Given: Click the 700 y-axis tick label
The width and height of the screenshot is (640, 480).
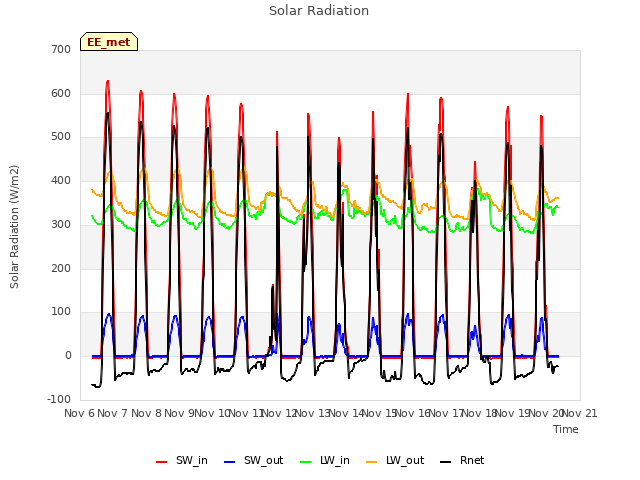Looking at the screenshot, I should tap(61, 49).
